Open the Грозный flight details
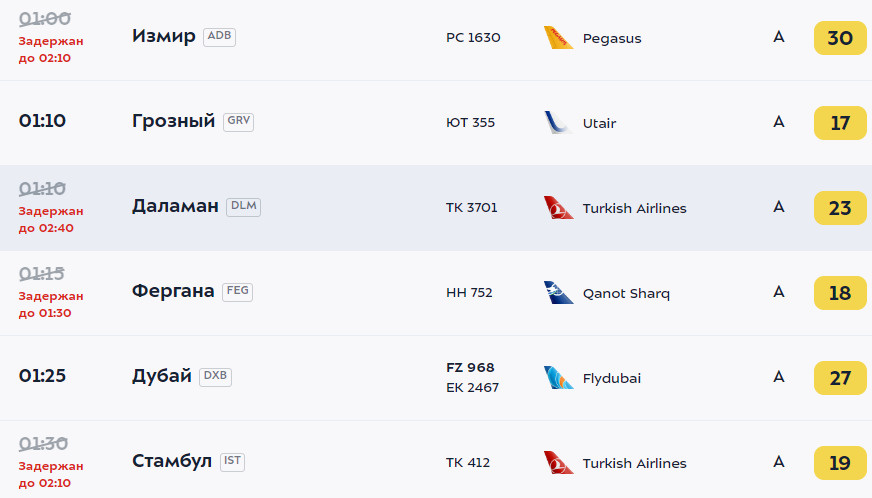The height and width of the screenshot is (498, 872). [436, 122]
